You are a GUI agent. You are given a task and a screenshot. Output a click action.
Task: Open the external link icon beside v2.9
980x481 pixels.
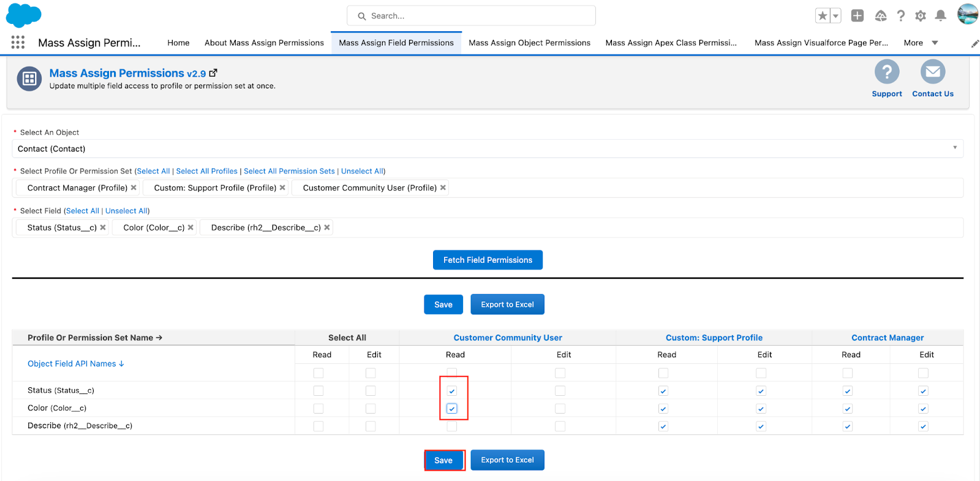(x=213, y=73)
